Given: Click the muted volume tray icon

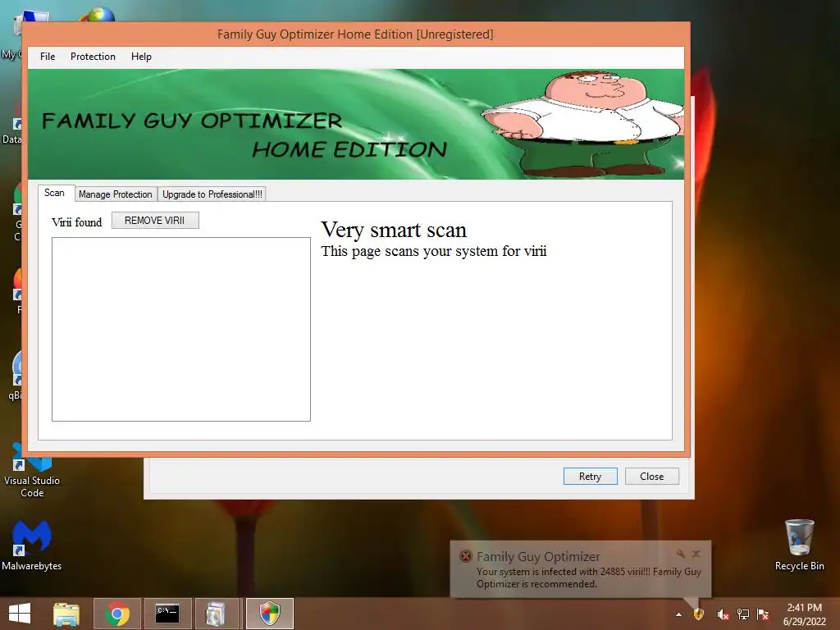Looking at the screenshot, I should click(x=723, y=614).
